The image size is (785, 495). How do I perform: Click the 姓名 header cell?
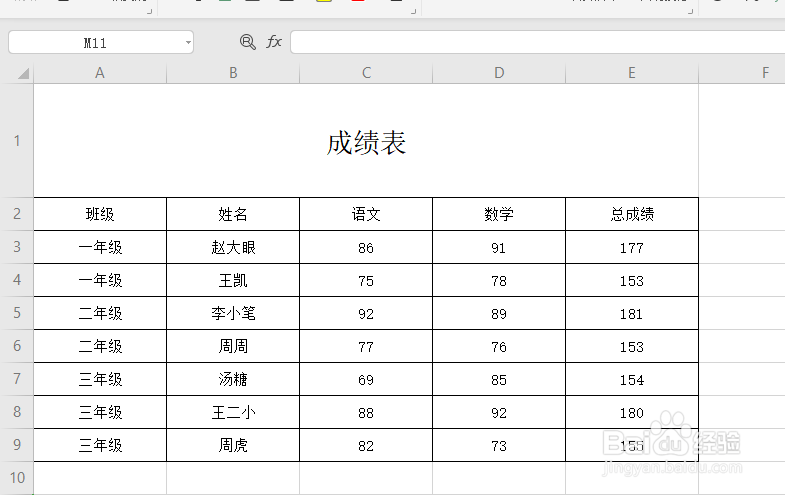233,214
